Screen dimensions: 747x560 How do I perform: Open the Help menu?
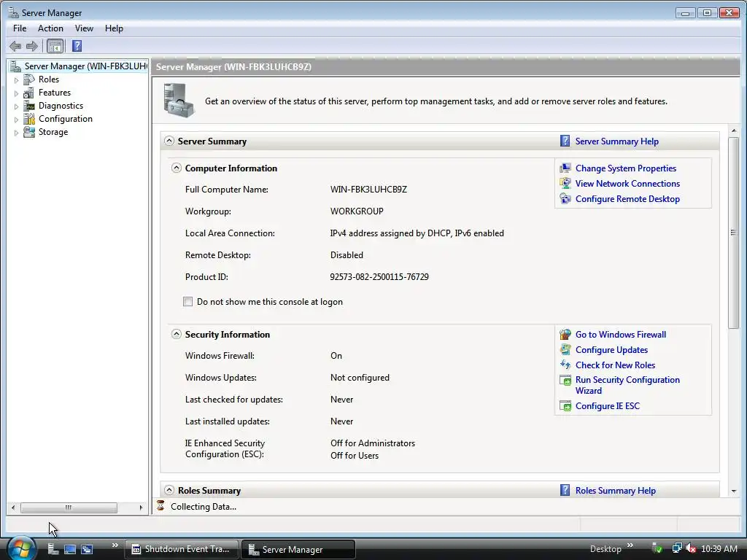(x=114, y=28)
